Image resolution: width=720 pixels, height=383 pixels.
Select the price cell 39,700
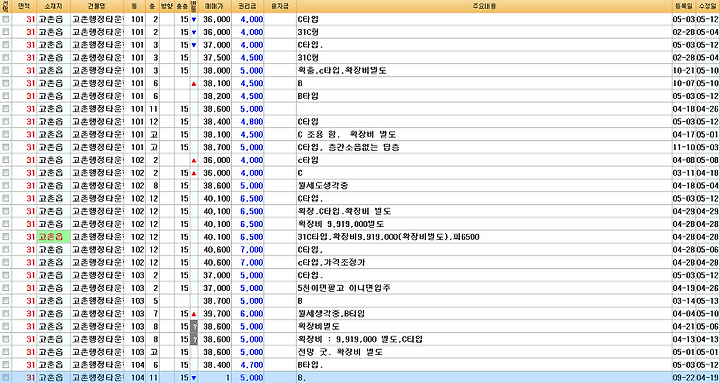tap(217, 314)
